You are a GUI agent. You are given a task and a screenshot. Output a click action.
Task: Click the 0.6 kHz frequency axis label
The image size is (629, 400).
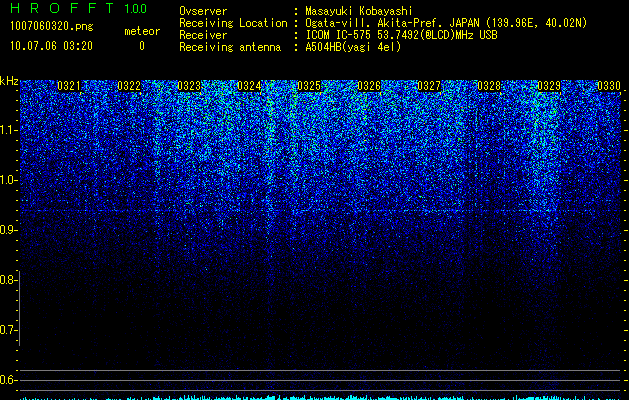[9, 380]
